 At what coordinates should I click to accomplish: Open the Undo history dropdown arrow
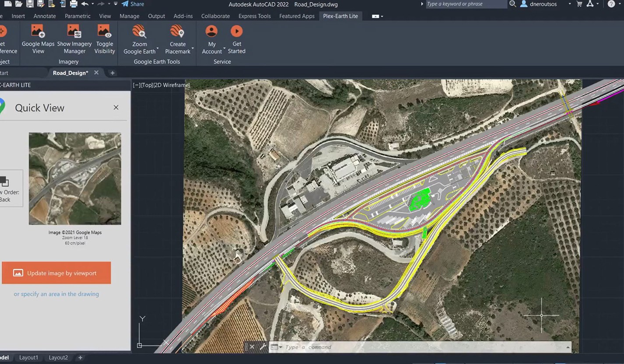click(x=93, y=4)
